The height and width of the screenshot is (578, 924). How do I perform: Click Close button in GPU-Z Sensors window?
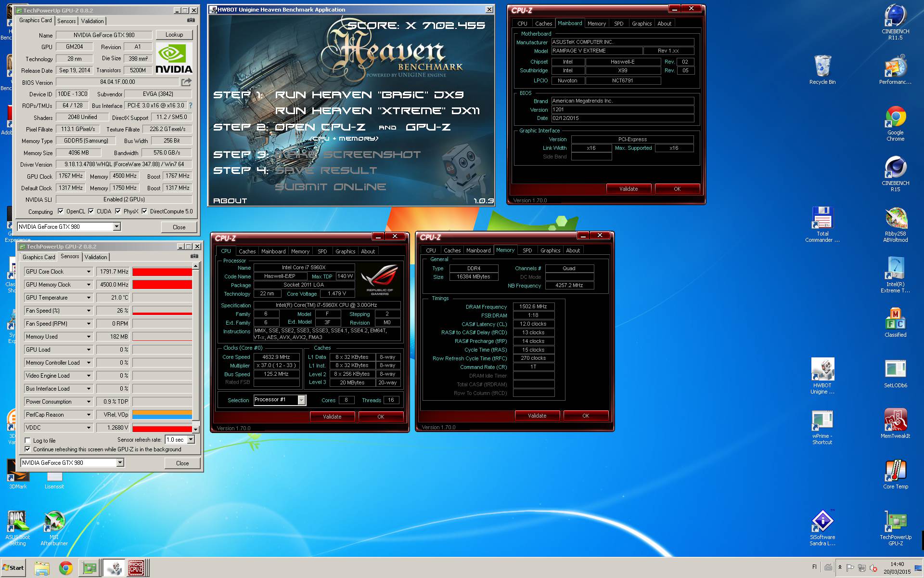click(182, 463)
